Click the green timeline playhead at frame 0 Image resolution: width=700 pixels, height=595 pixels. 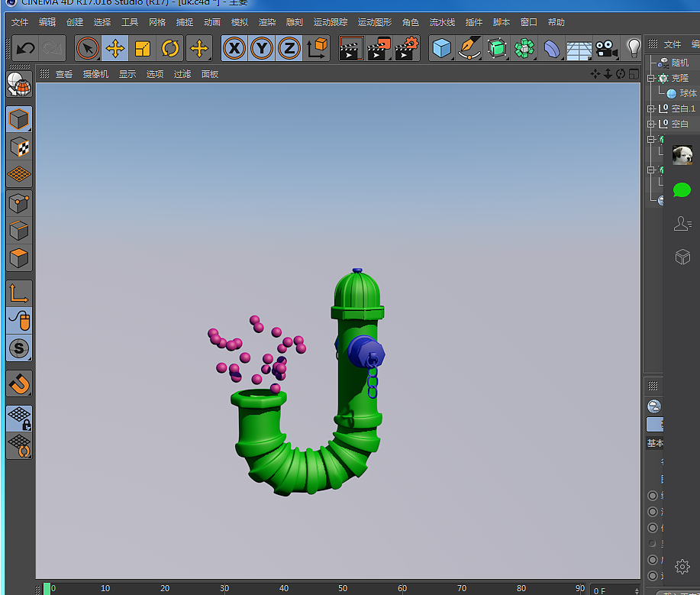[47, 588]
